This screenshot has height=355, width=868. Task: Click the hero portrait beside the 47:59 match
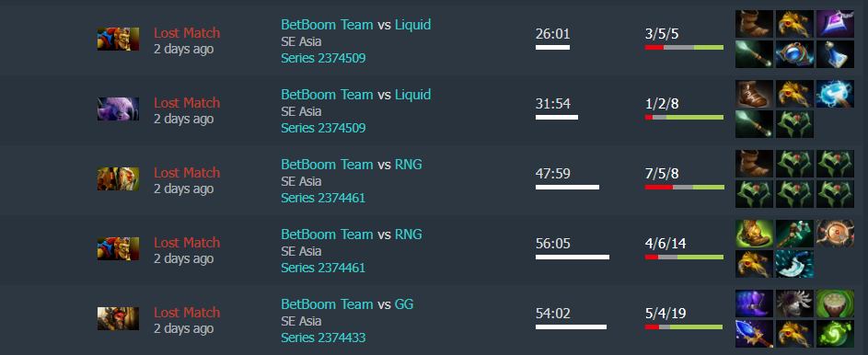click(x=118, y=179)
